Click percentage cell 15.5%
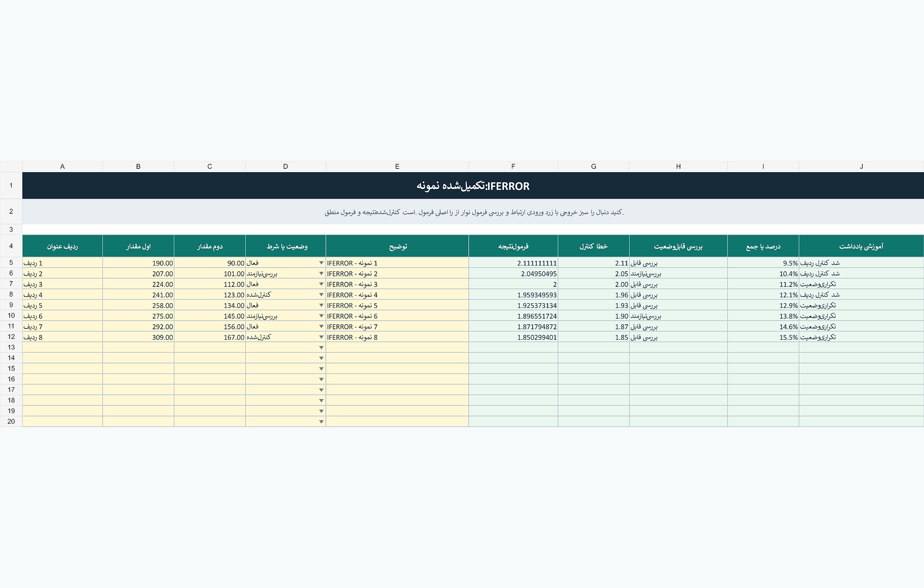This screenshot has height=588, width=924. point(763,337)
